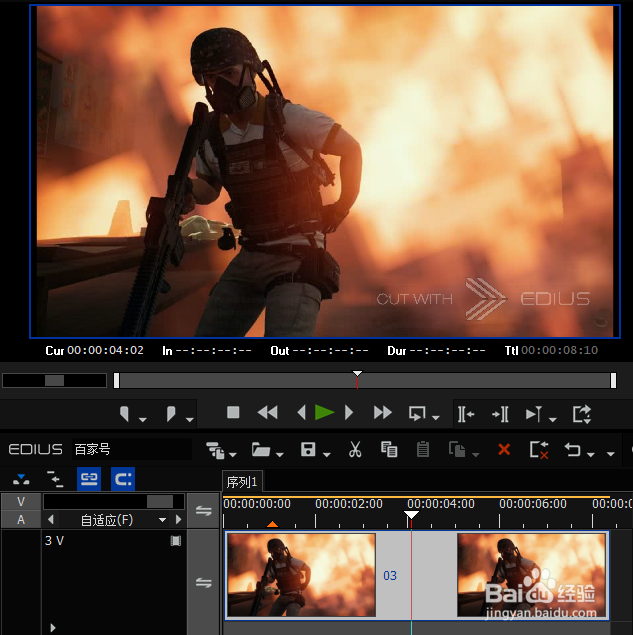This screenshot has height=635, width=633.
Task: Click the V video patch button
Action: (21, 502)
